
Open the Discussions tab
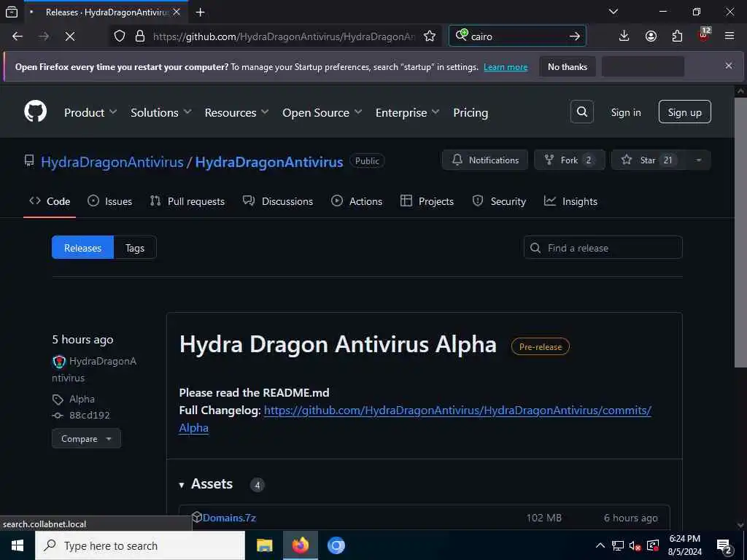coord(278,201)
